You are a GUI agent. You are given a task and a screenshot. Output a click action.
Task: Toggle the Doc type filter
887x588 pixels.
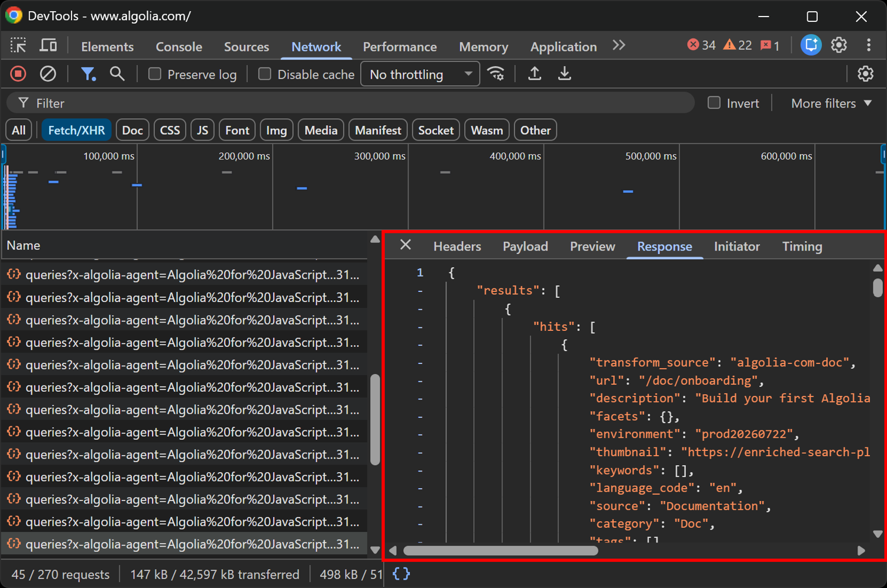(x=132, y=130)
